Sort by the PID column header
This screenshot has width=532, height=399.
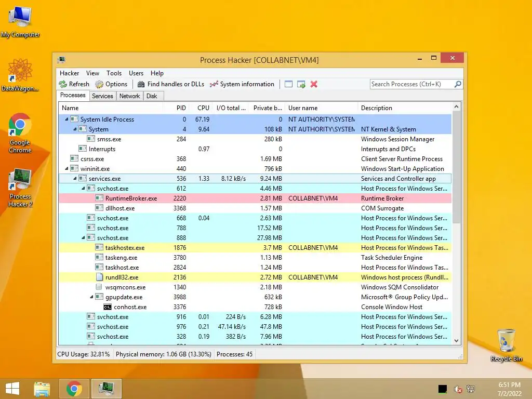point(176,108)
